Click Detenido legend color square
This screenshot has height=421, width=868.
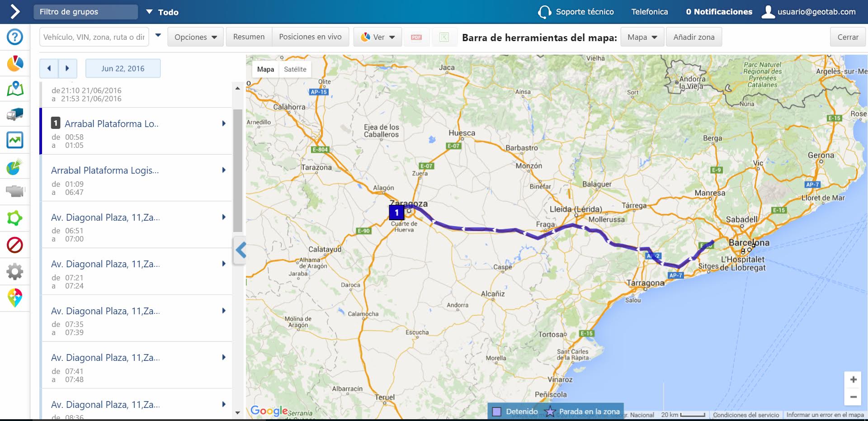click(496, 412)
